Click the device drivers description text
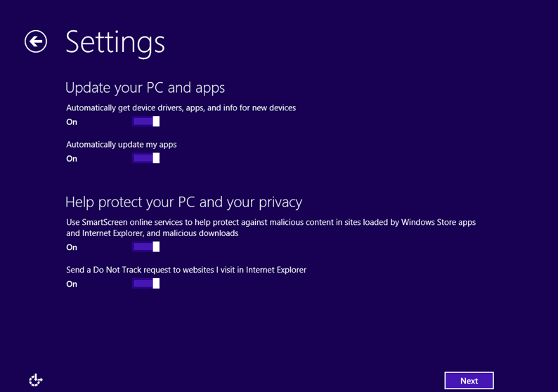558x392 pixels. 181,107
